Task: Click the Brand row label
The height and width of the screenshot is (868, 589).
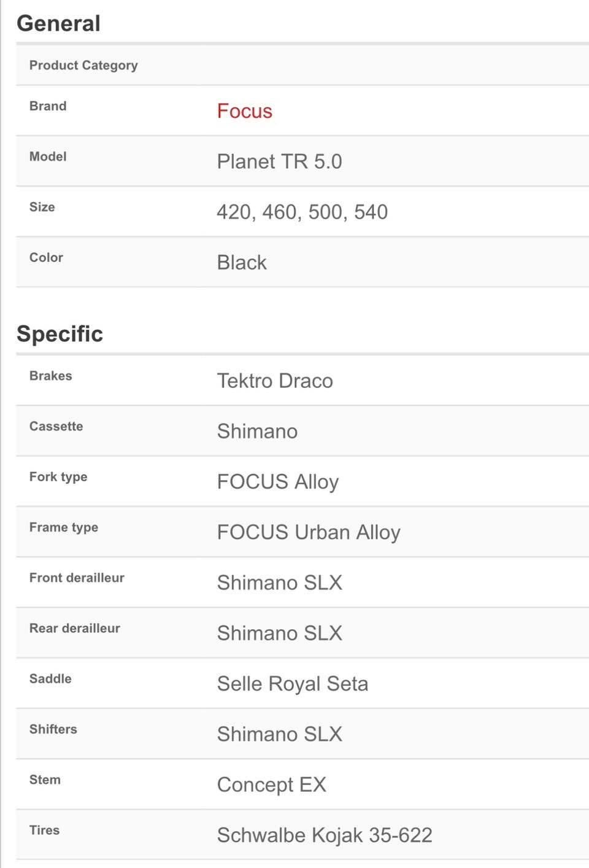Action: coord(48,106)
